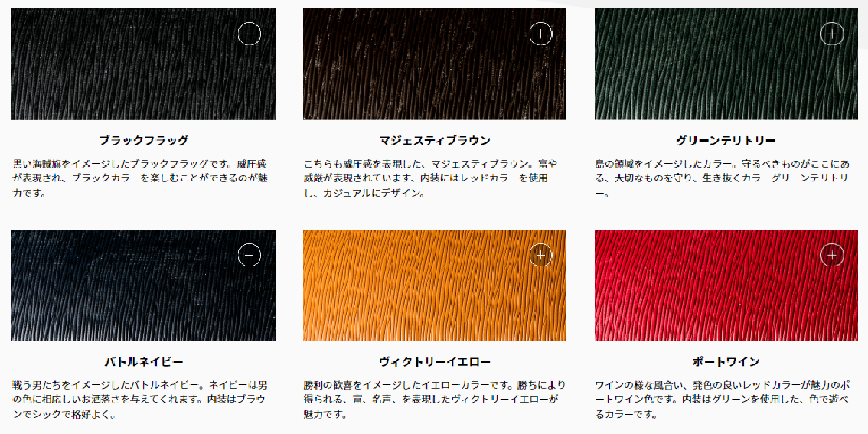
Task: Click the ポートワイン heading
Action: click(x=726, y=362)
